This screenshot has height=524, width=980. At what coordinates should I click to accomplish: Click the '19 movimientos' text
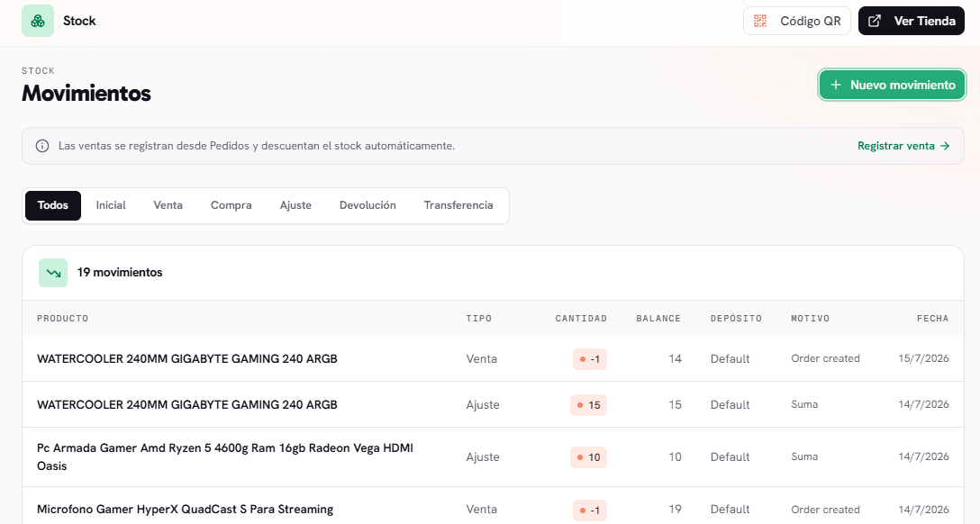[120, 272]
